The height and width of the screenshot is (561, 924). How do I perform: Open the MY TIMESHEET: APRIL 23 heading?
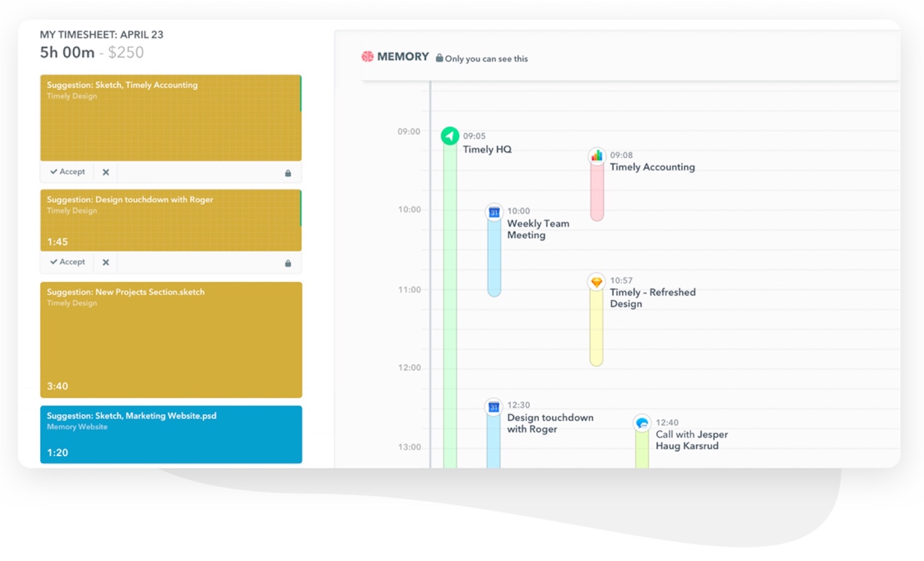point(101,35)
